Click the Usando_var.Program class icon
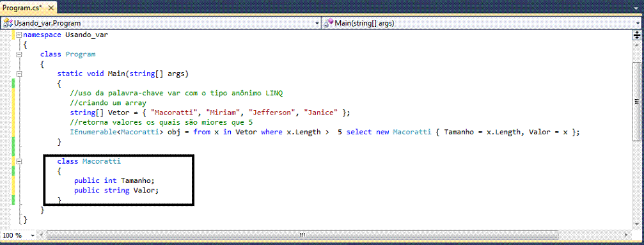The height and width of the screenshot is (245, 644). (8, 23)
